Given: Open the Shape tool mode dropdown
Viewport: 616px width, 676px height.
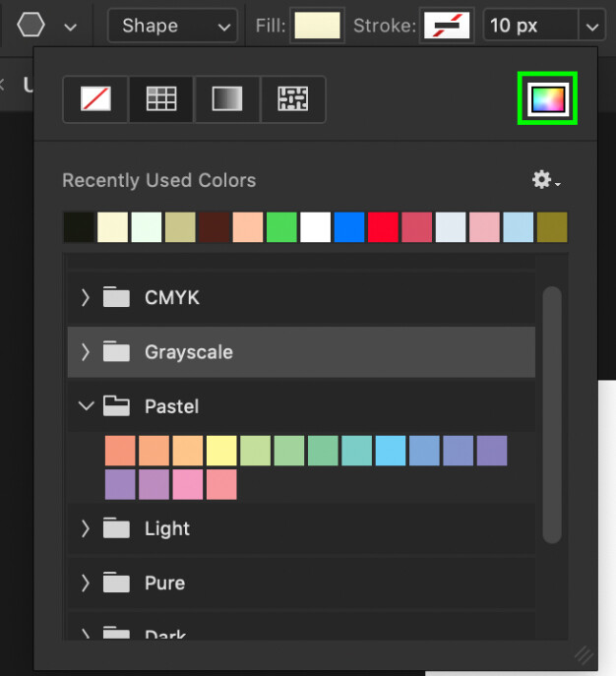Looking at the screenshot, I should 172,26.
